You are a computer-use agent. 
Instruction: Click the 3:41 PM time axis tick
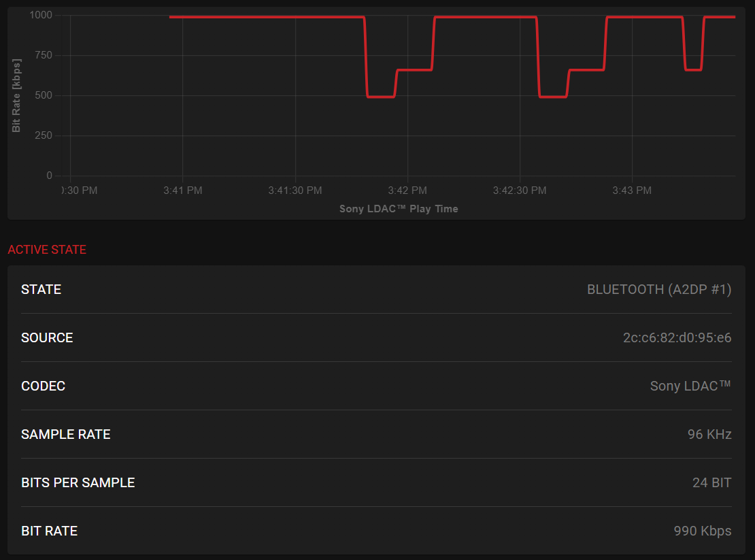click(x=183, y=191)
